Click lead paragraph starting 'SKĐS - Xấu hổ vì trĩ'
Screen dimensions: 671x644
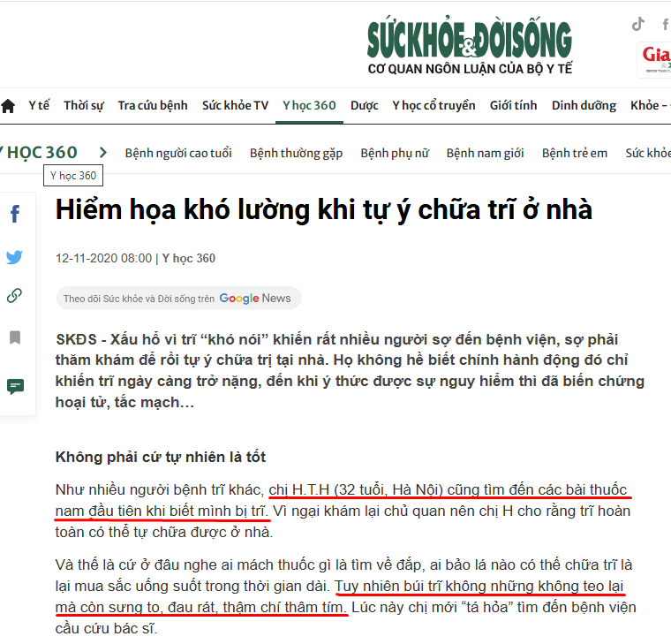coord(350,371)
